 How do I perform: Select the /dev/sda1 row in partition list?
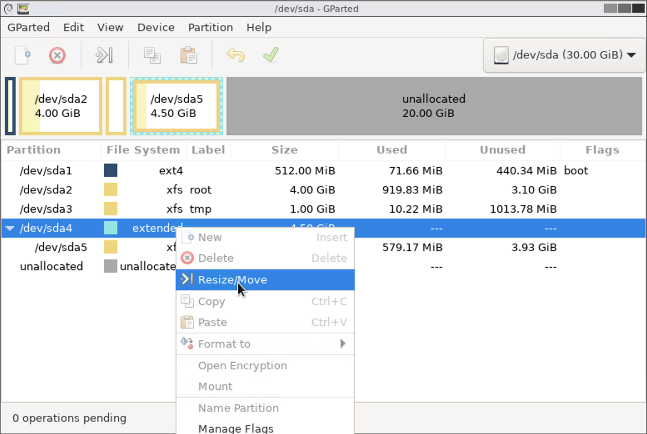click(x=323, y=170)
